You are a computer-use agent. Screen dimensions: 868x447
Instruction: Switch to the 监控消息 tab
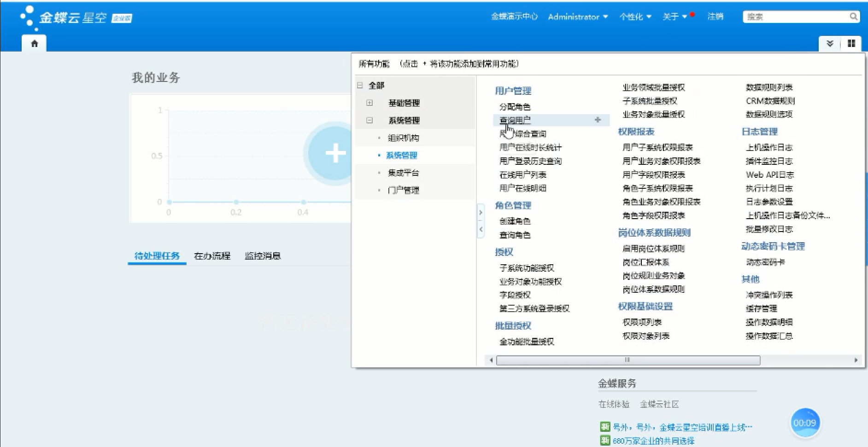pyautogui.click(x=263, y=255)
